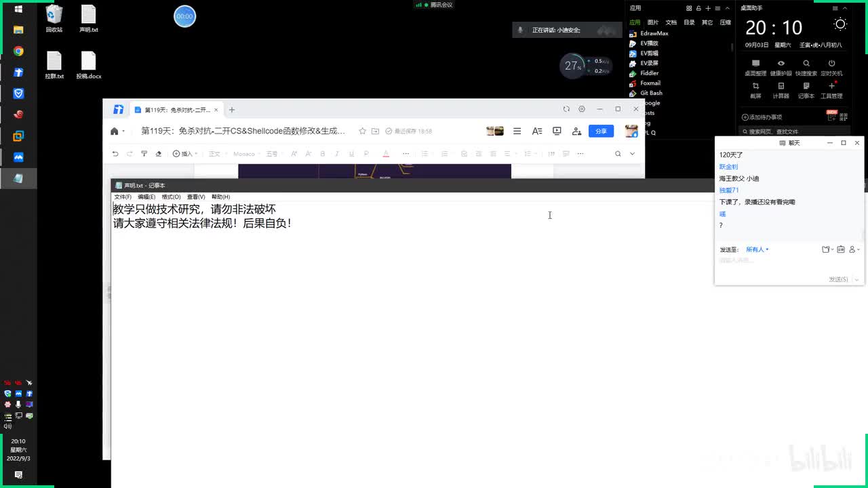The image size is (868, 488).
Task: Open 记事本 notepad tool in assistant
Action: pos(806,90)
